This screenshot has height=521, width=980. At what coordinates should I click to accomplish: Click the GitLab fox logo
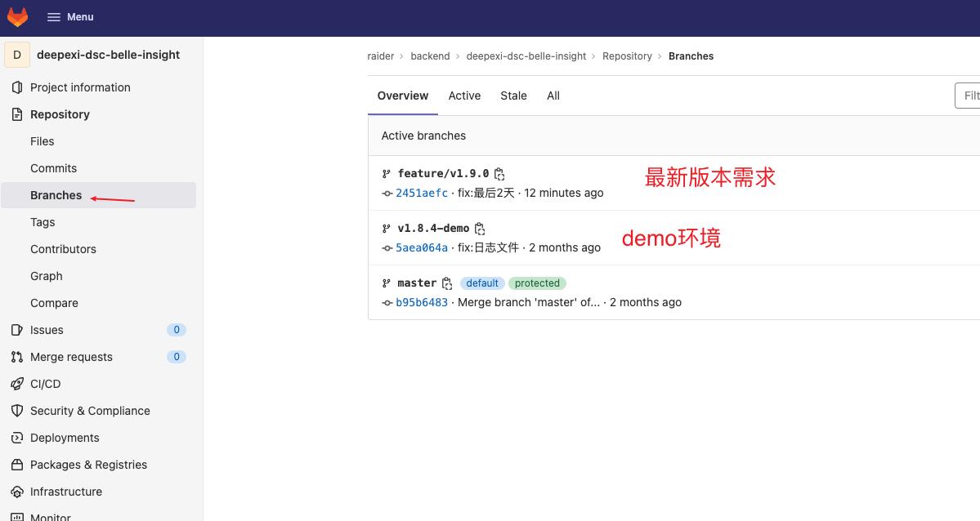(x=17, y=17)
